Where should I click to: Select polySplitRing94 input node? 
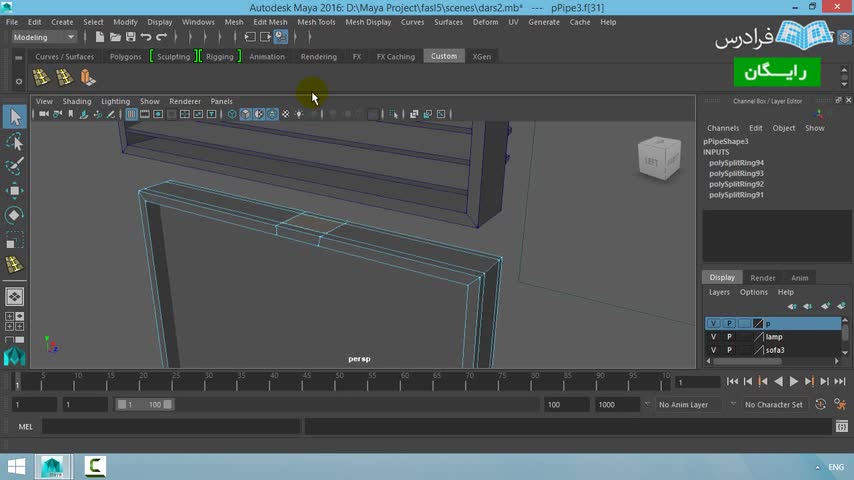tap(736, 163)
